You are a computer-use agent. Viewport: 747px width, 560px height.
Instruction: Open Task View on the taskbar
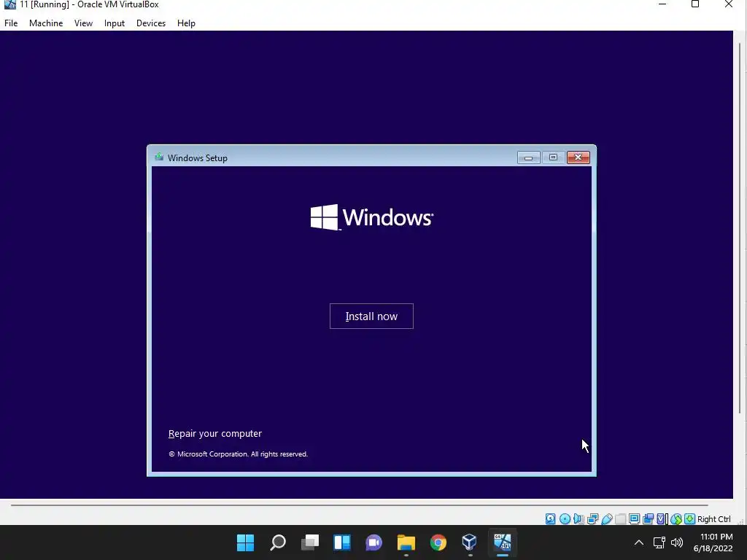click(x=310, y=542)
